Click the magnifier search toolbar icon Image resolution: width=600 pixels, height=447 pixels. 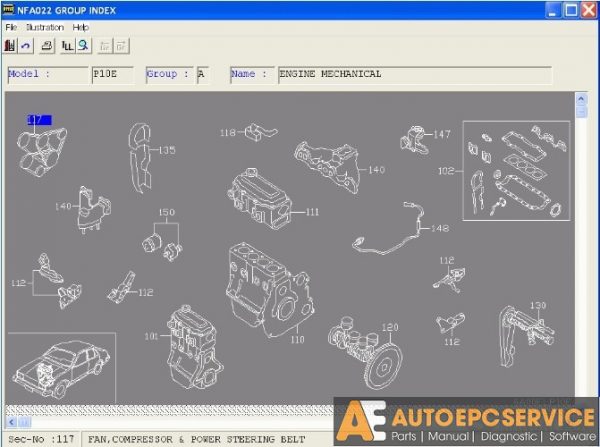pos(83,46)
